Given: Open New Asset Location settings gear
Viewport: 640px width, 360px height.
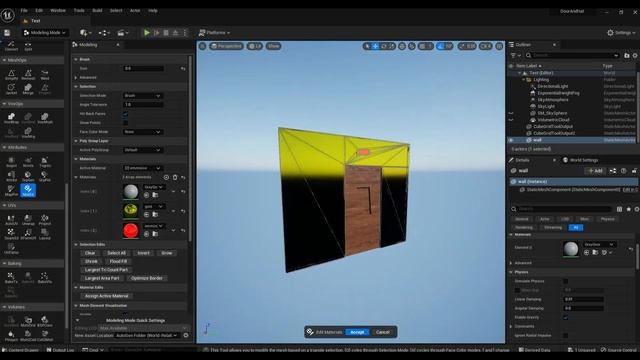Looking at the screenshot, I should (186, 335).
